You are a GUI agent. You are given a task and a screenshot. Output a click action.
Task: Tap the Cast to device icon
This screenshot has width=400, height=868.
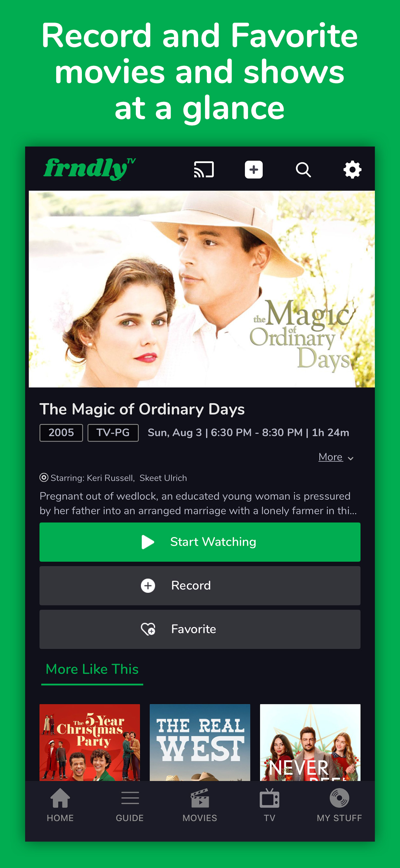pos(204,169)
